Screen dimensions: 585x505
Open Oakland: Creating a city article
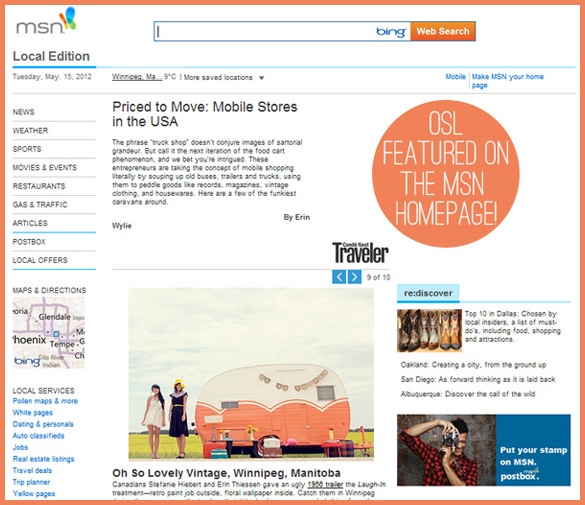pyautogui.click(x=473, y=365)
